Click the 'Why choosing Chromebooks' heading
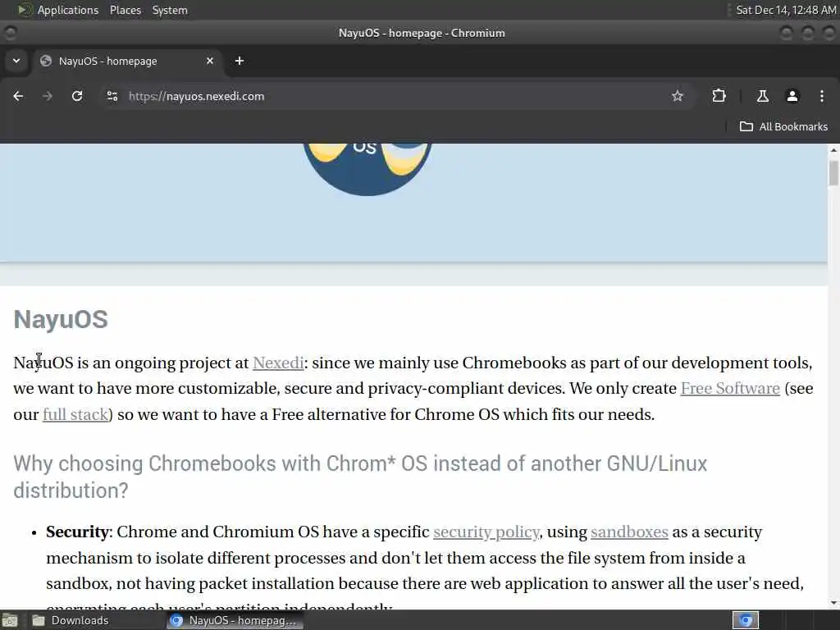Image resolution: width=840 pixels, height=630 pixels. tap(360, 477)
